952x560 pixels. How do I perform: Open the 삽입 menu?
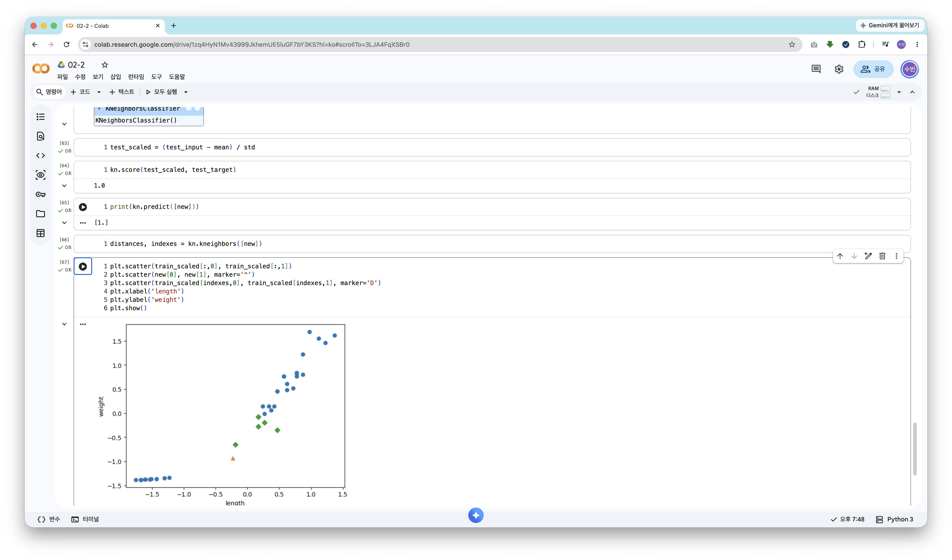[x=116, y=77]
